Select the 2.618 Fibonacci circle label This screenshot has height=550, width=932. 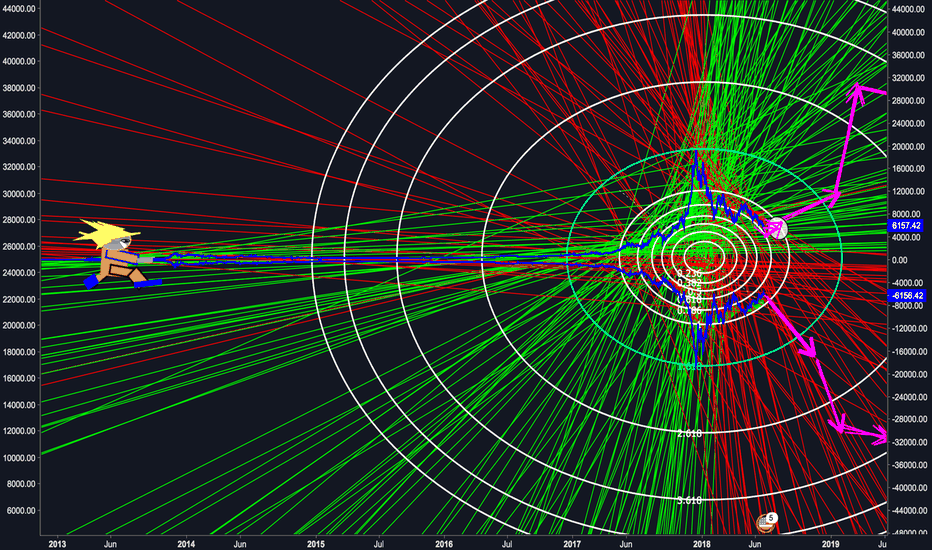click(x=689, y=433)
